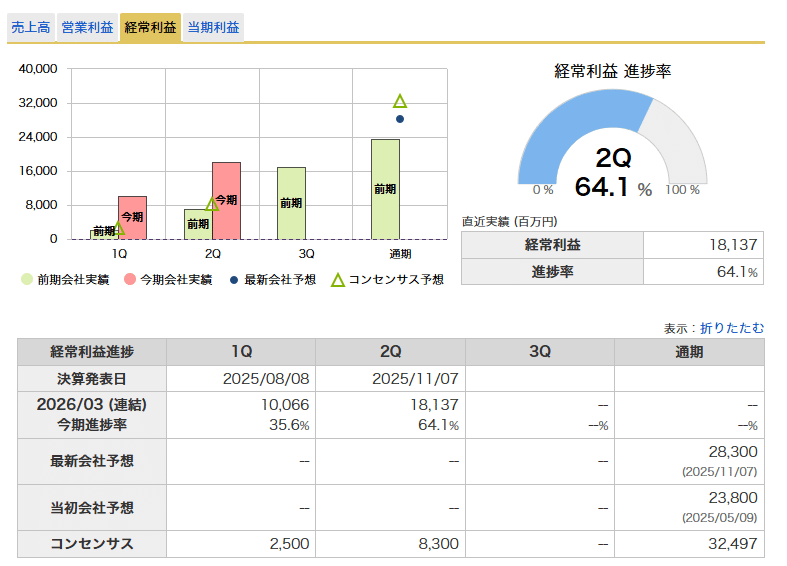Click the コンセンサス row label in table
Screen dimensions: 787x566
point(92,544)
